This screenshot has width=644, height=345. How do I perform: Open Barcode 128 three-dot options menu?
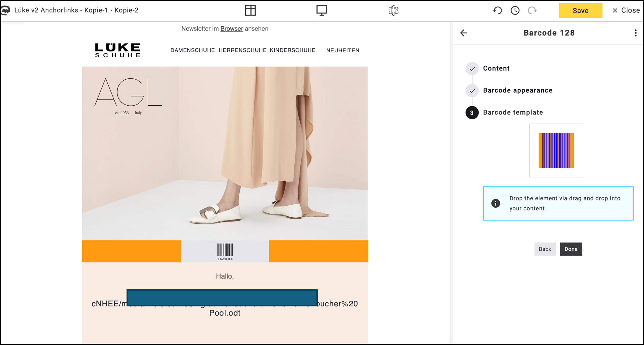pyautogui.click(x=636, y=33)
